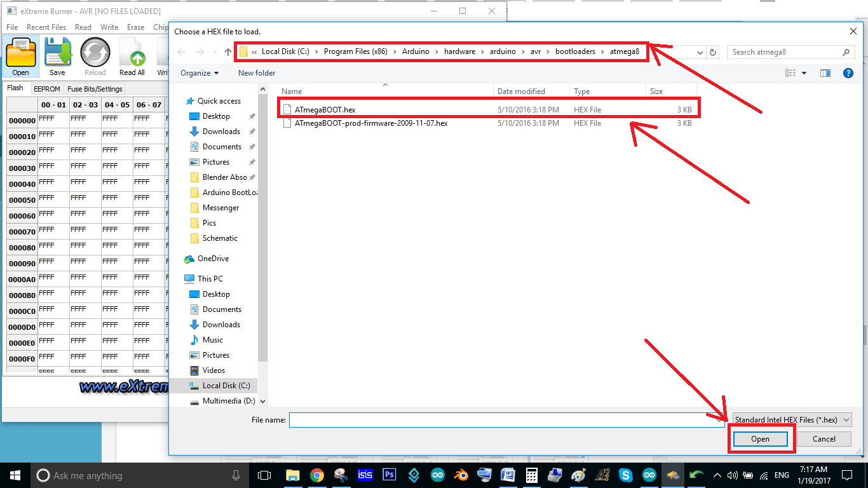The width and height of the screenshot is (868, 488).
Task: Open Task View on the taskbar
Action: pos(264,475)
